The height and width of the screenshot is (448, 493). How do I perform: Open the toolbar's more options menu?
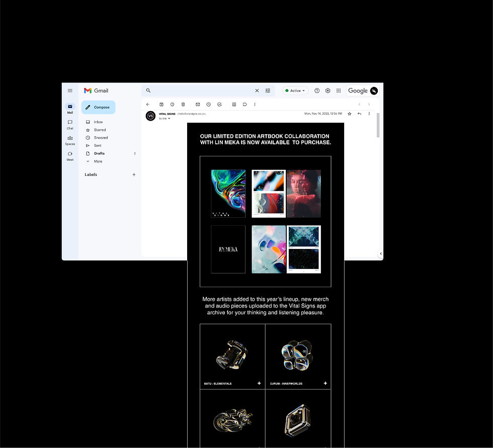coord(255,104)
